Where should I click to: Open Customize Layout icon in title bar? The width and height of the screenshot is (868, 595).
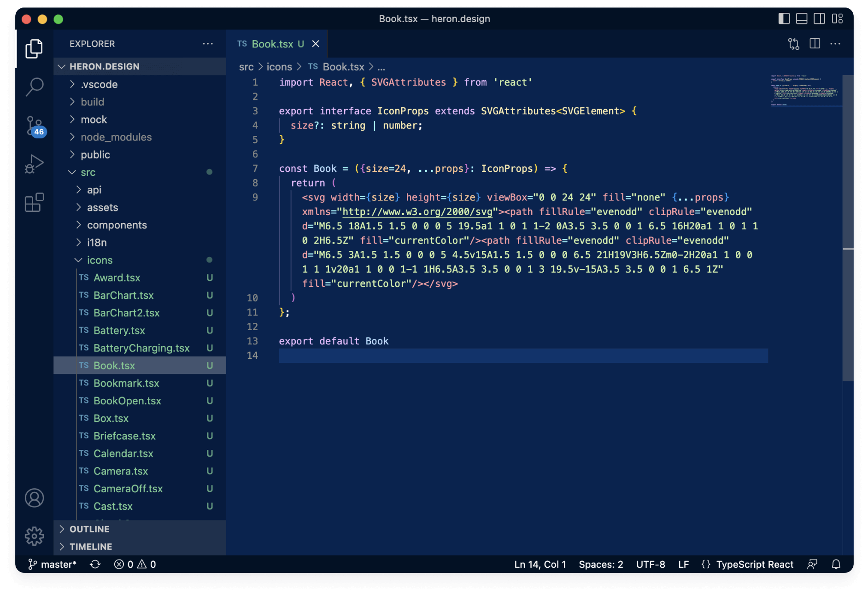(x=837, y=18)
